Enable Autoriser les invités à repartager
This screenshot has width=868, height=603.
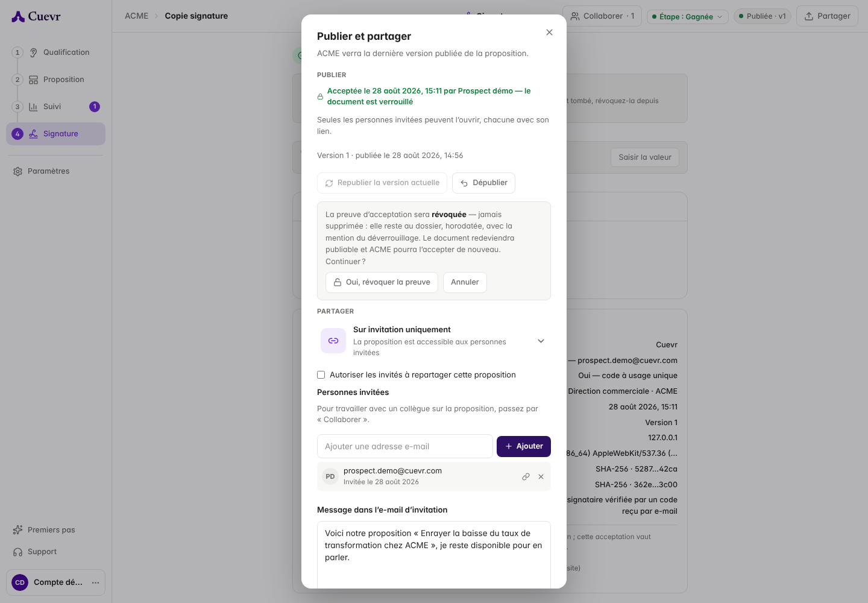(x=321, y=375)
